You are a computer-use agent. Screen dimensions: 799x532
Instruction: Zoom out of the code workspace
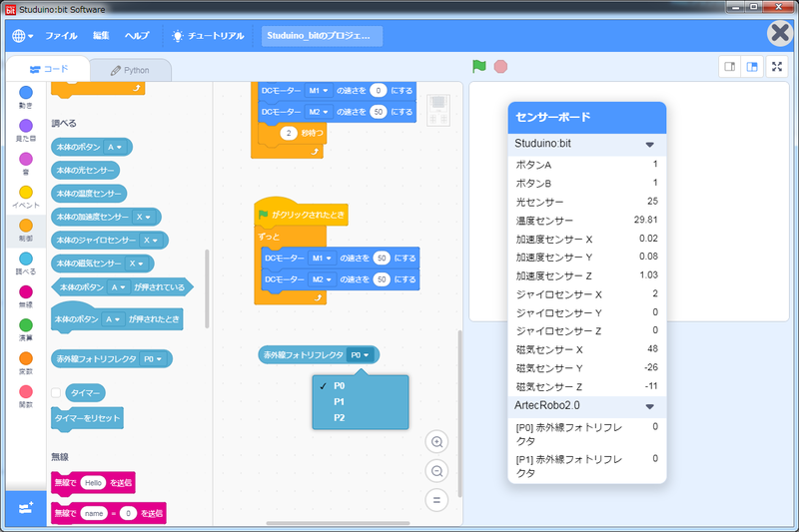coord(436,471)
